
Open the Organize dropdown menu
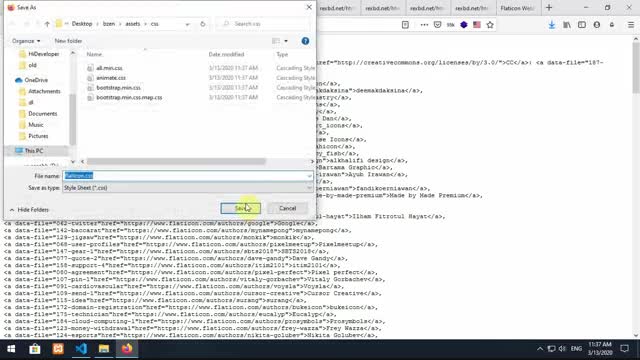(26, 41)
